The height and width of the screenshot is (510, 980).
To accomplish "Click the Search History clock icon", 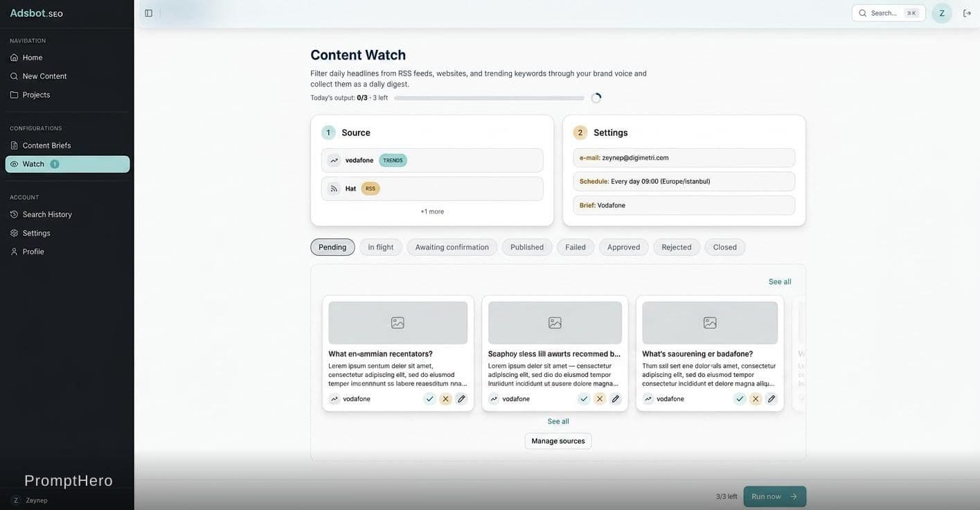I will [14, 215].
